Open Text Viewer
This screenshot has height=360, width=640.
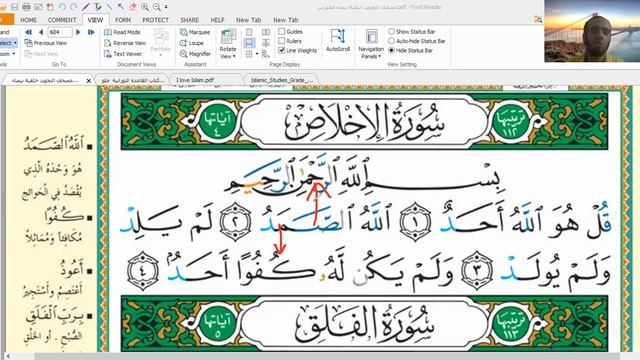pos(122,54)
